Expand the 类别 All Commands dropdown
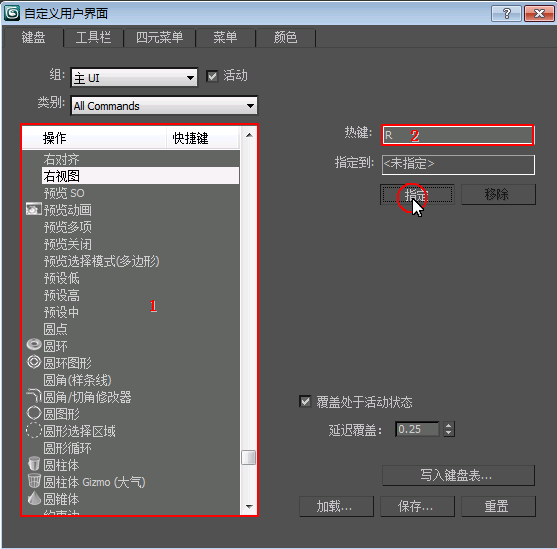This screenshot has width=557, height=549. pos(164,106)
